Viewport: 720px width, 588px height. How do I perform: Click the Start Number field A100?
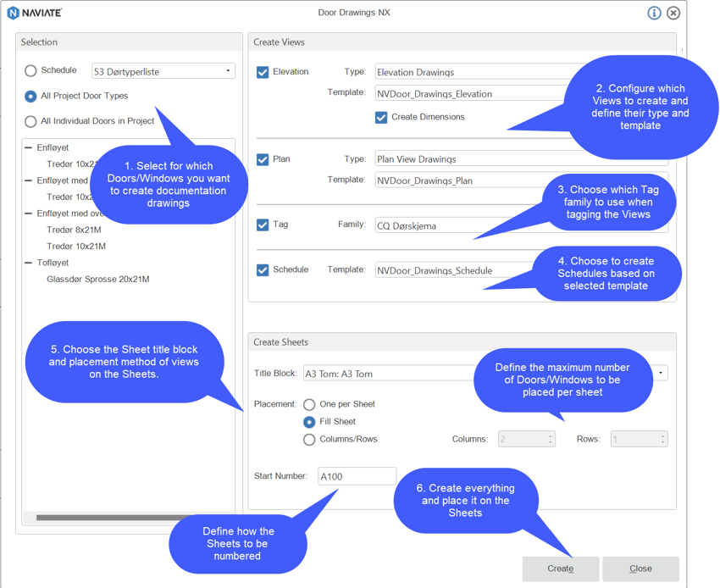pos(357,476)
